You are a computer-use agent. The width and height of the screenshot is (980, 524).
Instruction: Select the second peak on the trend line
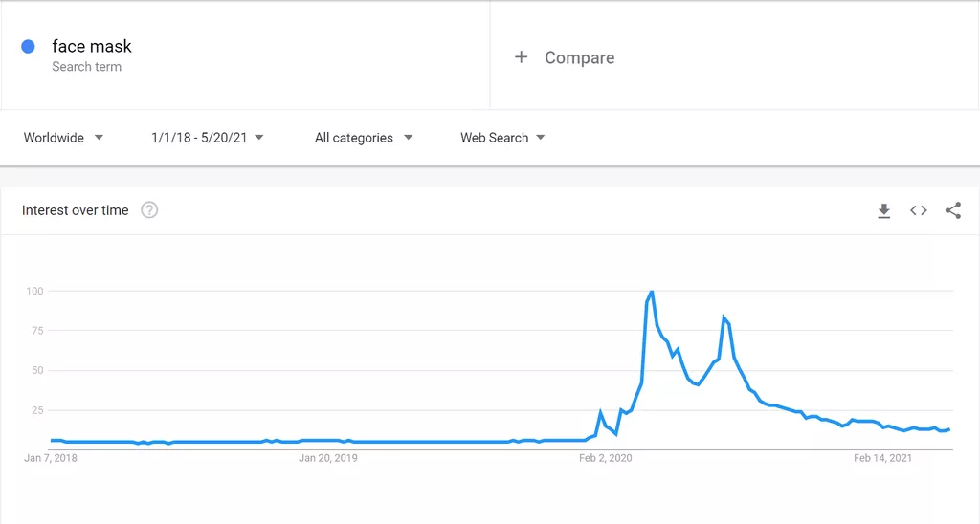click(x=724, y=317)
